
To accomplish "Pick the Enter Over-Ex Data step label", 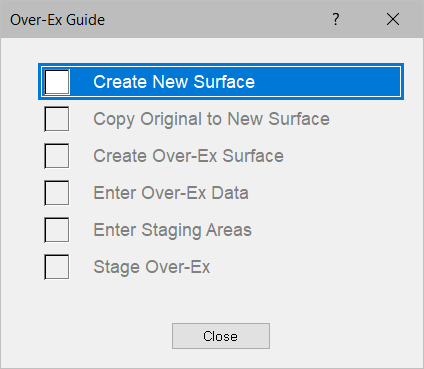I will 171,193.
